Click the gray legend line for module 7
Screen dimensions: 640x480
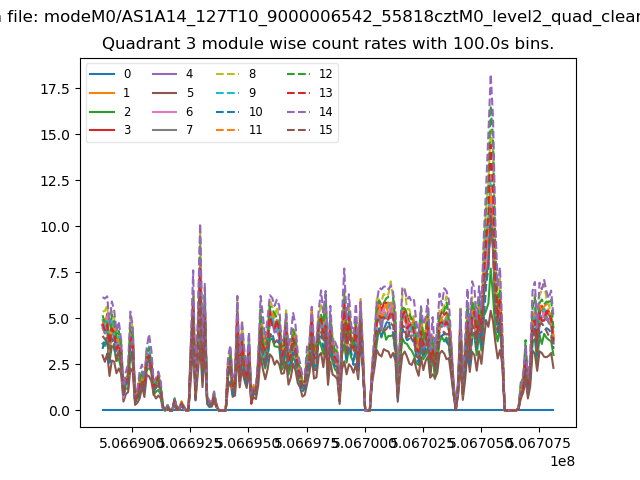(165, 130)
